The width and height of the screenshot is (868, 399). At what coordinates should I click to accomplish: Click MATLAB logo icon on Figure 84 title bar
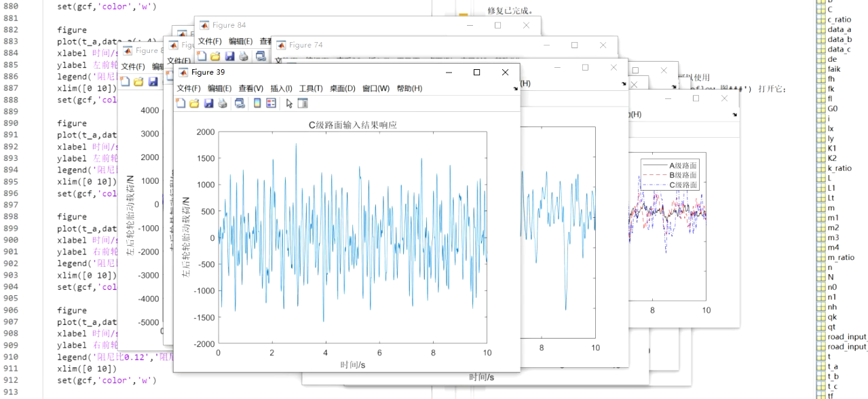click(204, 25)
